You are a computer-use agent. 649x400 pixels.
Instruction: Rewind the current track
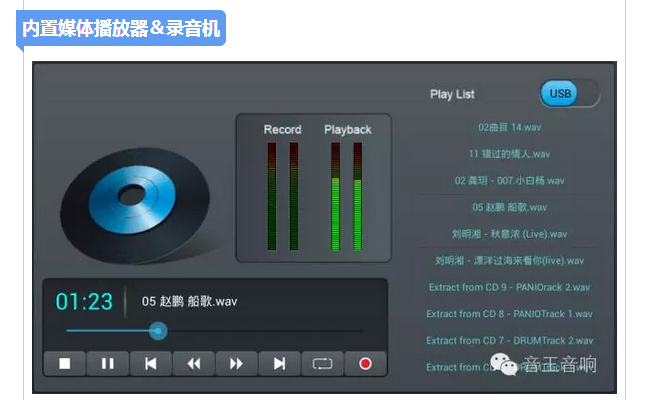pyautogui.click(x=194, y=364)
